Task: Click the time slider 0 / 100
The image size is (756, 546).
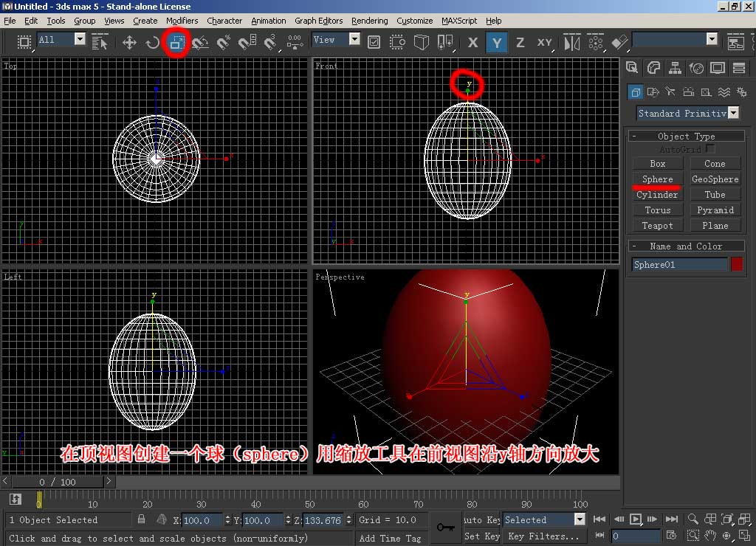Action: pos(58,482)
